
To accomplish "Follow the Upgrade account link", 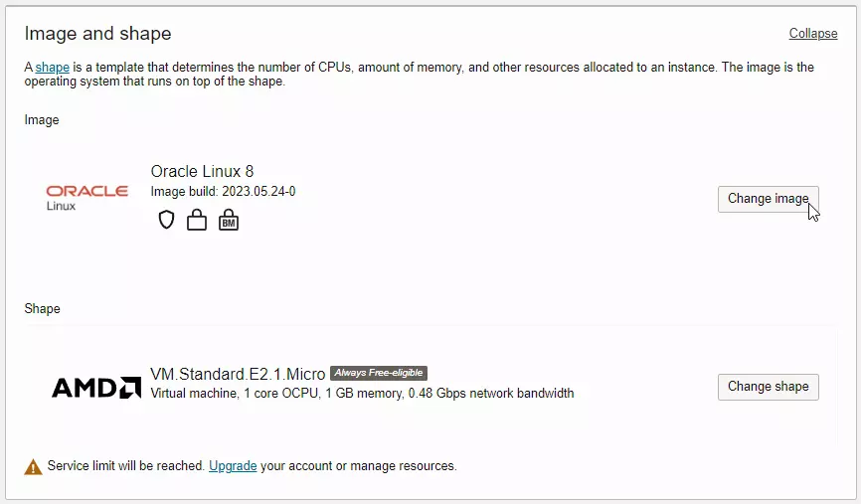I will pyautogui.click(x=233, y=465).
